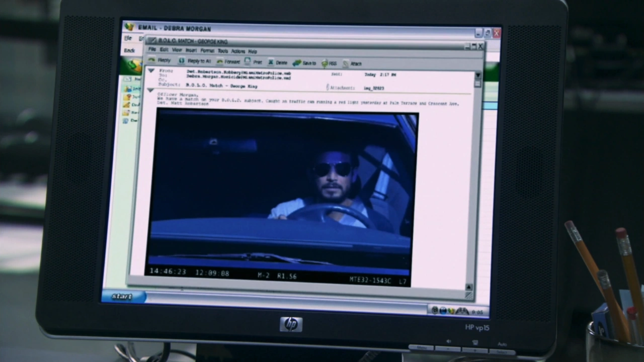Open the View menu in the message window
The height and width of the screenshot is (362, 644).
pos(177,50)
